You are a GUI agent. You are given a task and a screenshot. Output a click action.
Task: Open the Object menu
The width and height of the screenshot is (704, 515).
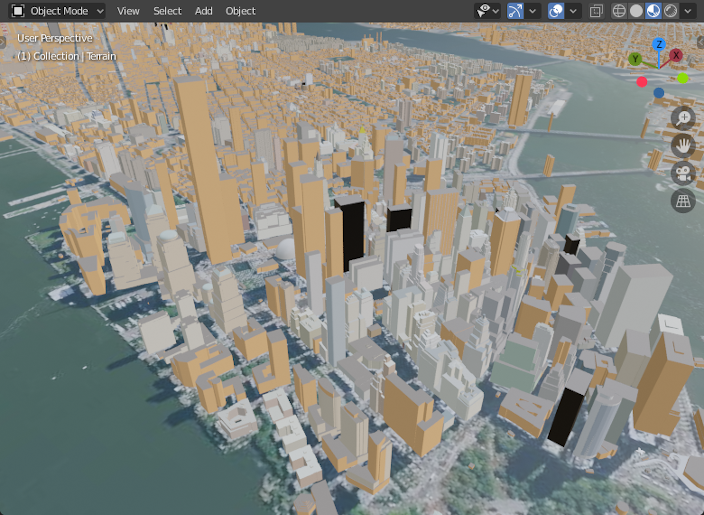pyautogui.click(x=240, y=11)
